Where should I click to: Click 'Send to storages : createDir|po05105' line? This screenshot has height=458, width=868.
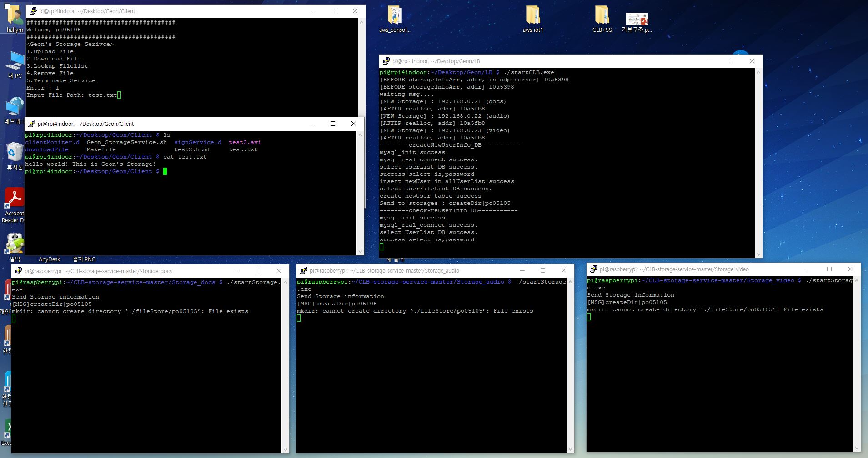pos(445,203)
